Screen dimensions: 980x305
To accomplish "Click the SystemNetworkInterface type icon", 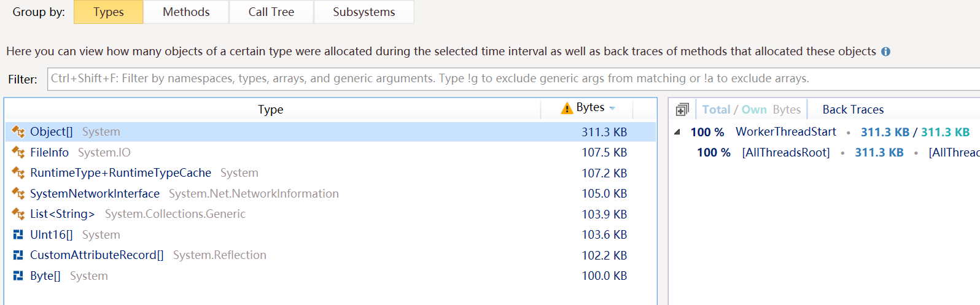I will (18, 193).
